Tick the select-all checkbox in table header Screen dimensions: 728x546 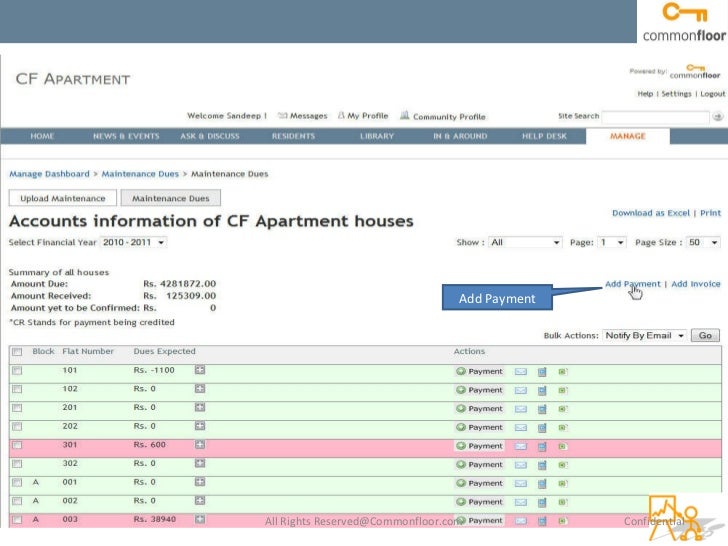(x=17, y=352)
